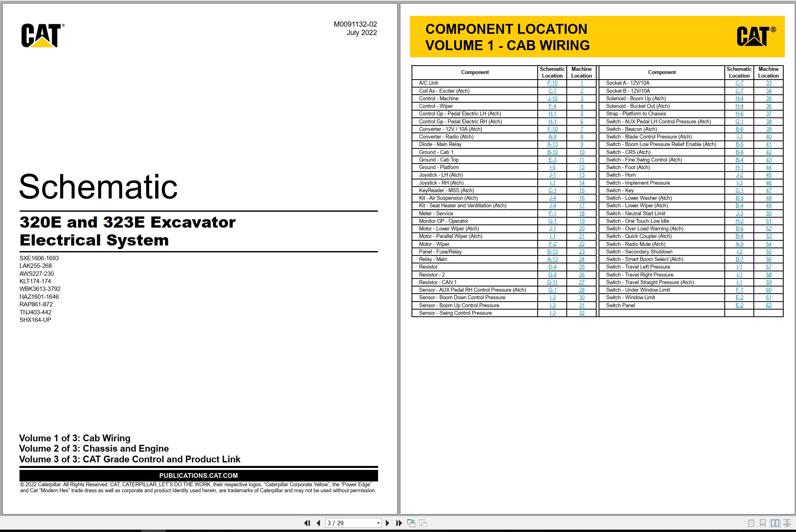Click machine location 62 for Switch Panel
Viewport: 796px width, 532px height.
tap(769, 305)
